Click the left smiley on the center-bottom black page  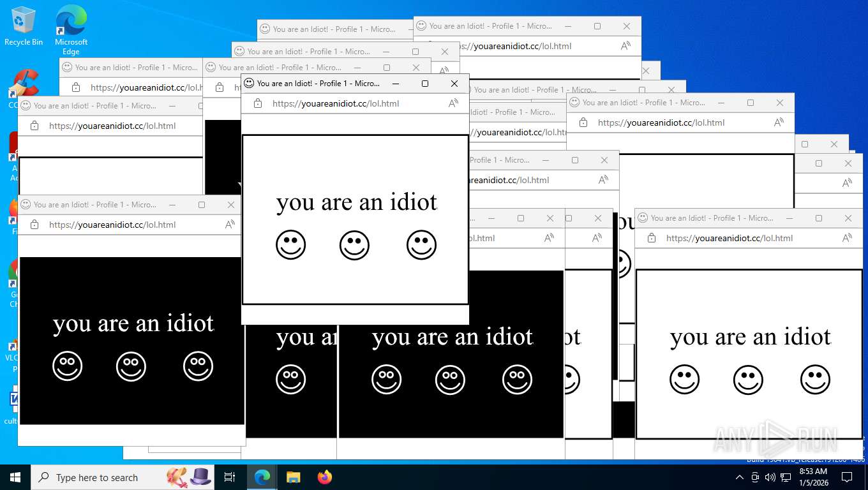387,380
